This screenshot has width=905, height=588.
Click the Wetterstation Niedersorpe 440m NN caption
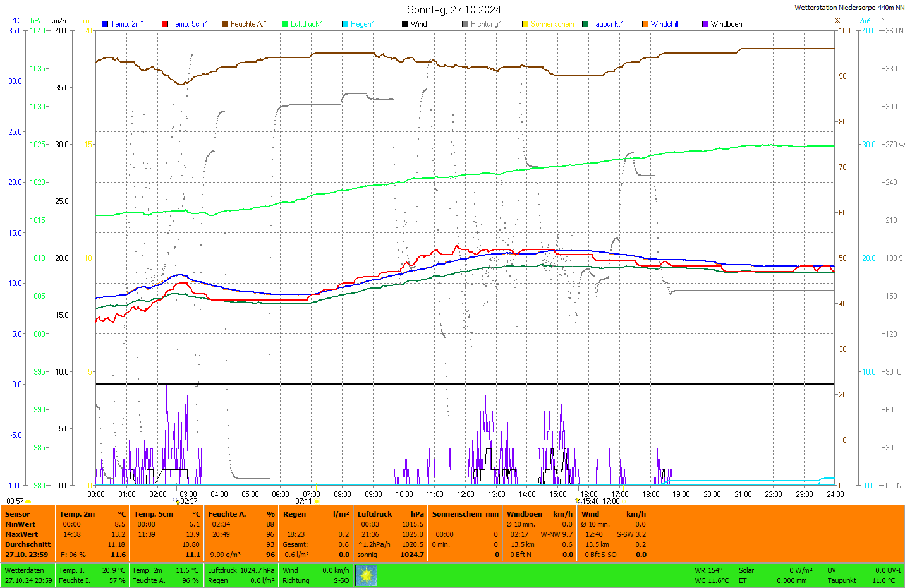(x=849, y=8)
